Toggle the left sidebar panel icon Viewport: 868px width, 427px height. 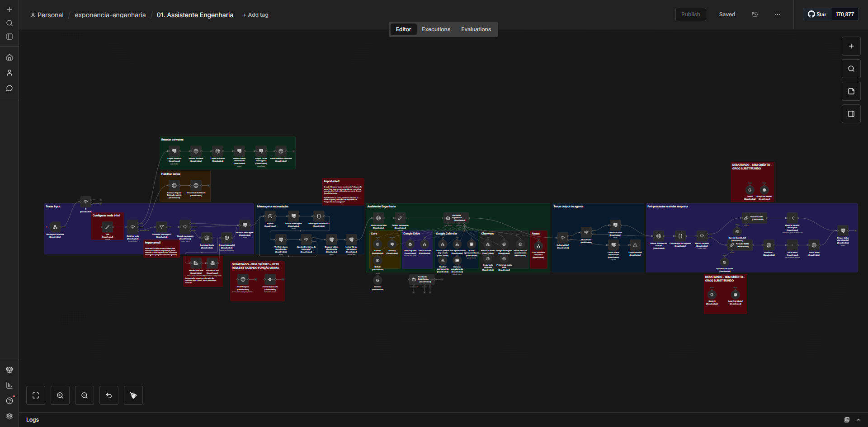pyautogui.click(x=9, y=37)
